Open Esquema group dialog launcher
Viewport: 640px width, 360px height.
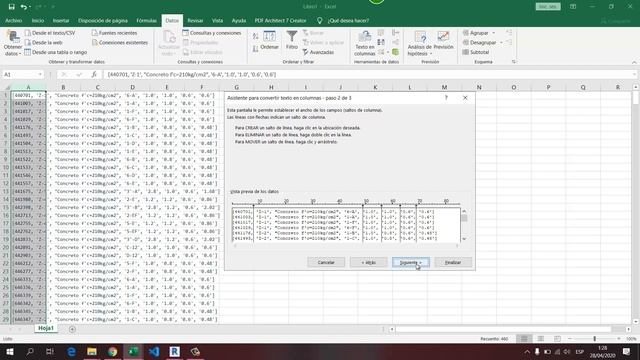point(513,62)
